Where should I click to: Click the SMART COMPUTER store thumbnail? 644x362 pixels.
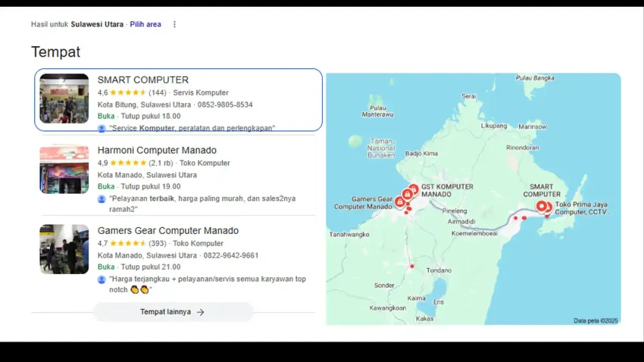click(64, 98)
